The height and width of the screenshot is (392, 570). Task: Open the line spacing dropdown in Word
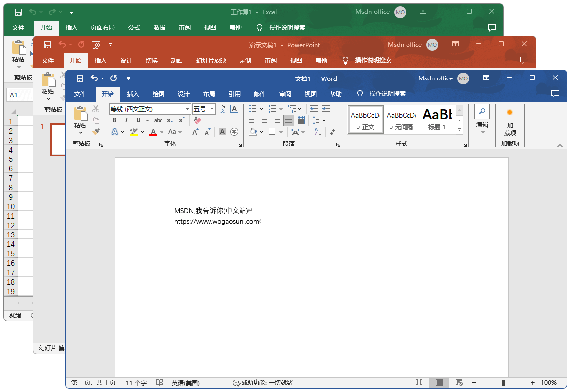coord(319,120)
